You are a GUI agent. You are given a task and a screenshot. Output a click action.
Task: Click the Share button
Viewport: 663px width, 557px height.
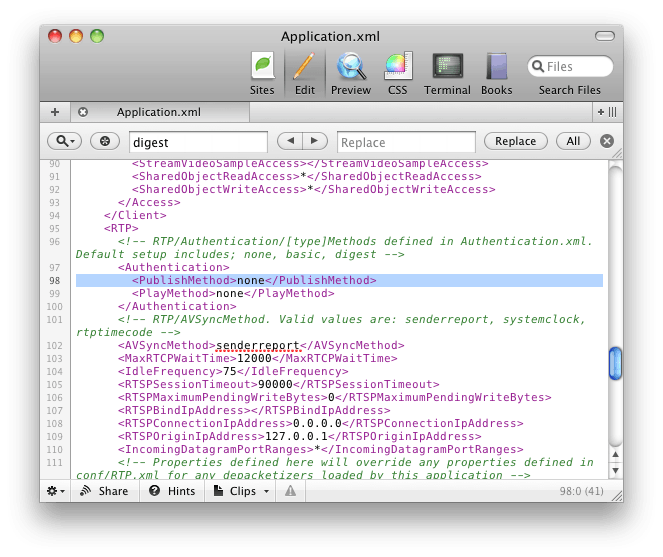(104, 491)
